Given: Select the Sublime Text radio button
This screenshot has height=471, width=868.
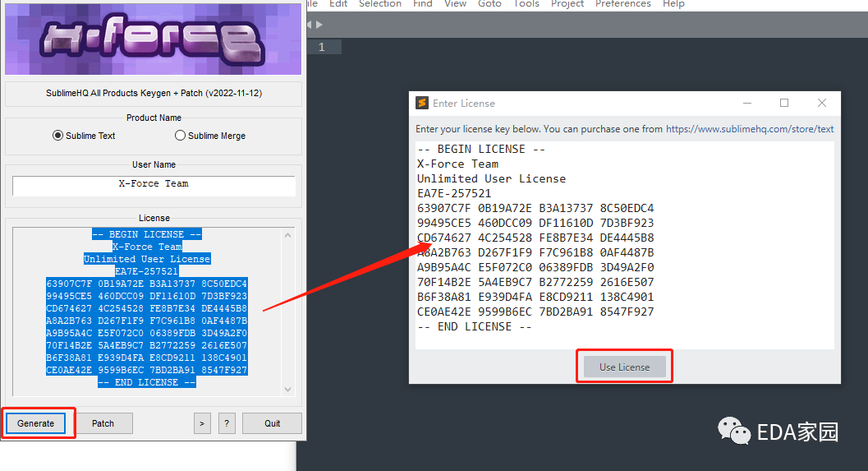Looking at the screenshot, I should [x=57, y=136].
